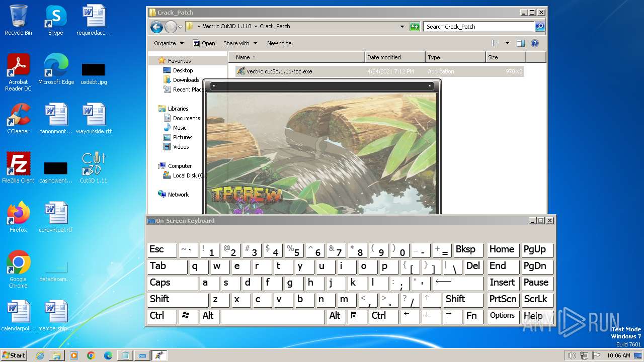Click the Start button
Image resolution: width=644 pixels, height=362 pixels.
14,355
